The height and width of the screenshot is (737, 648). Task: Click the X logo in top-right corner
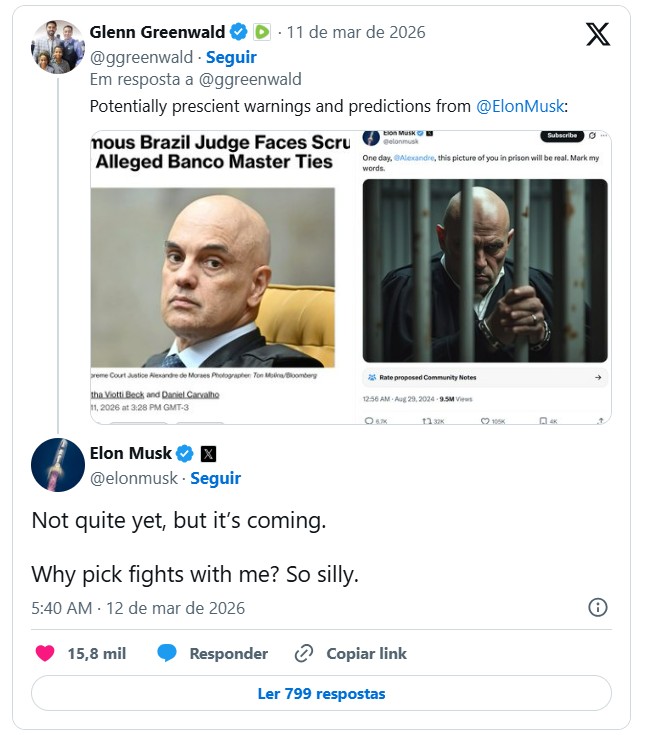tap(597, 35)
